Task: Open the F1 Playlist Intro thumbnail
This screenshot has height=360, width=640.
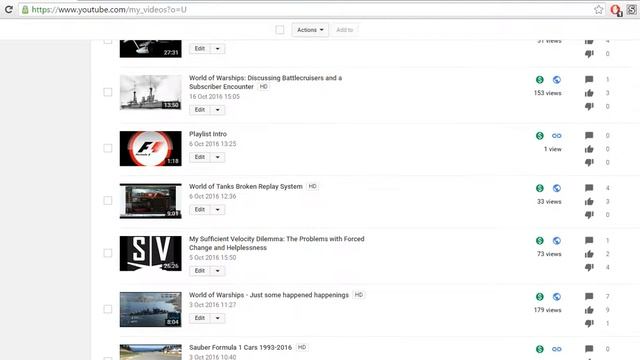Action: (x=151, y=148)
